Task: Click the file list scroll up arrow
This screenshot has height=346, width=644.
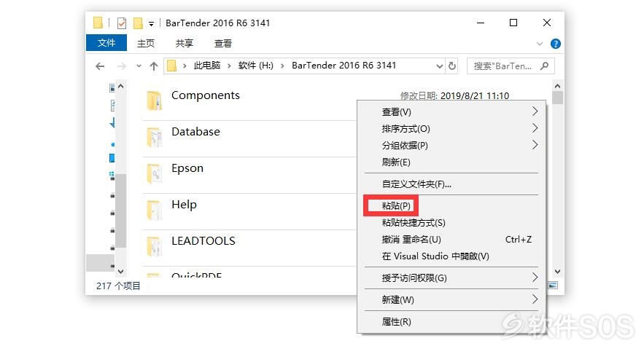Action: (557, 86)
